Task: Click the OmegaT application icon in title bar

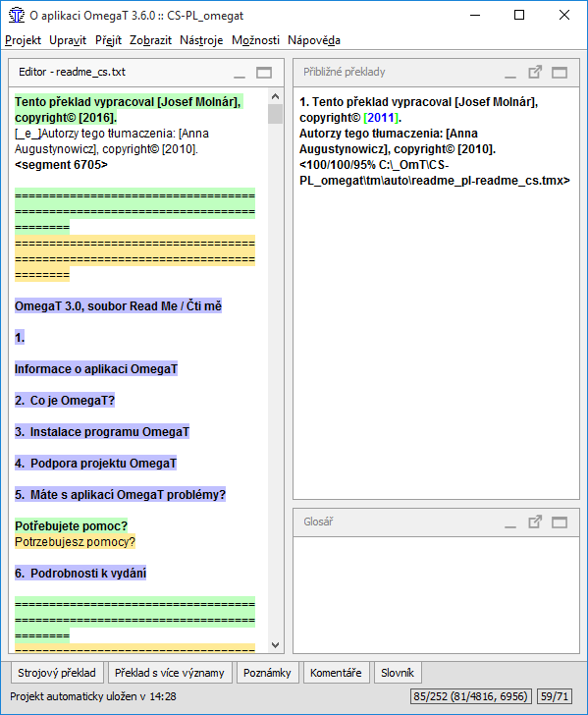Action: (17, 15)
